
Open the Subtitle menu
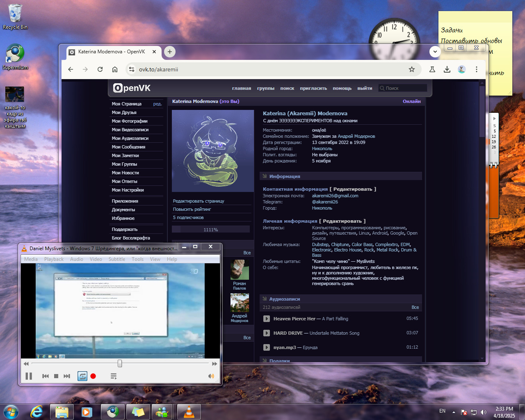(117, 259)
